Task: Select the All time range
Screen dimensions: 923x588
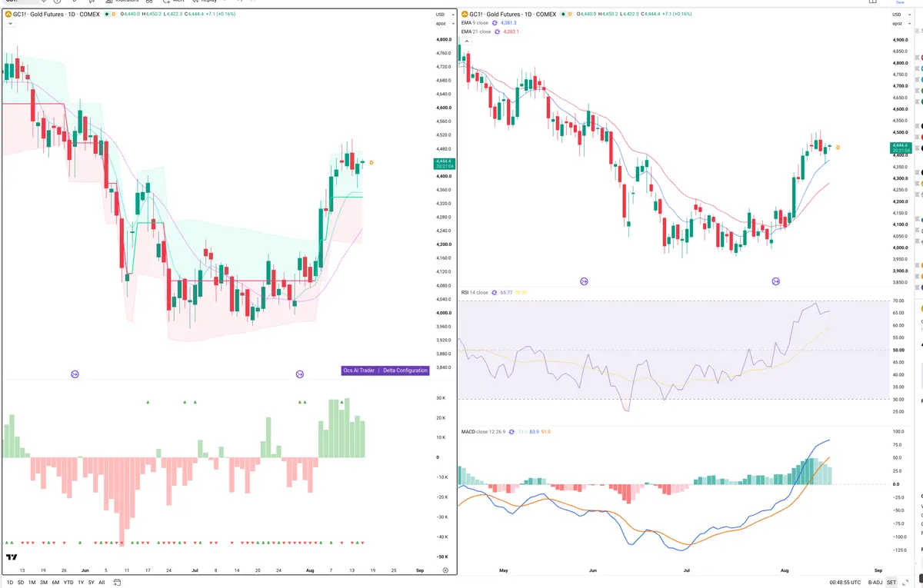Action: click(102, 583)
